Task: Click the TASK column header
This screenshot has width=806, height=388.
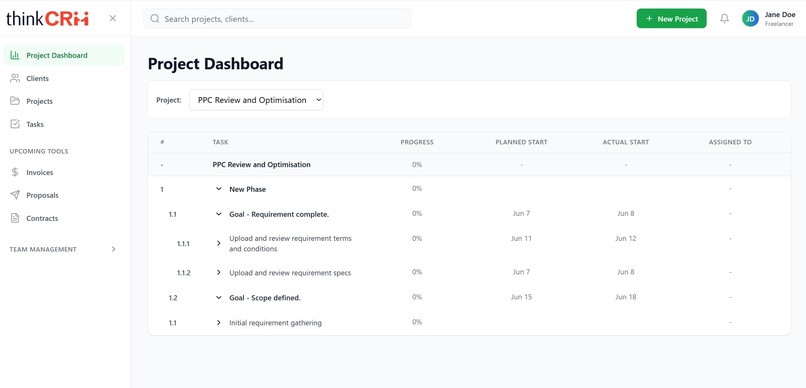Action: point(220,142)
